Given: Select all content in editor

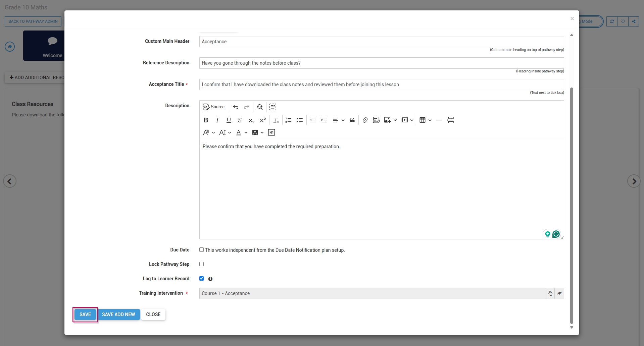Looking at the screenshot, I should tap(273, 107).
